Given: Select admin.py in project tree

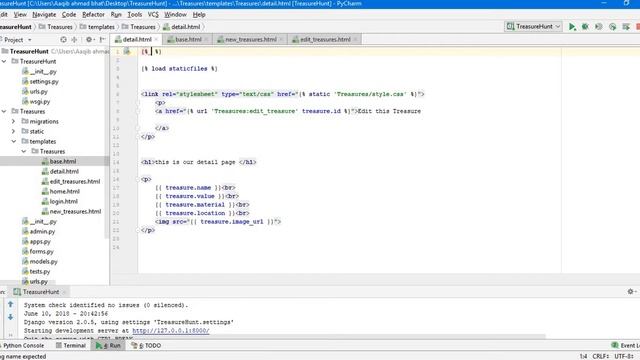Looking at the screenshot, I should click(38, 231).
